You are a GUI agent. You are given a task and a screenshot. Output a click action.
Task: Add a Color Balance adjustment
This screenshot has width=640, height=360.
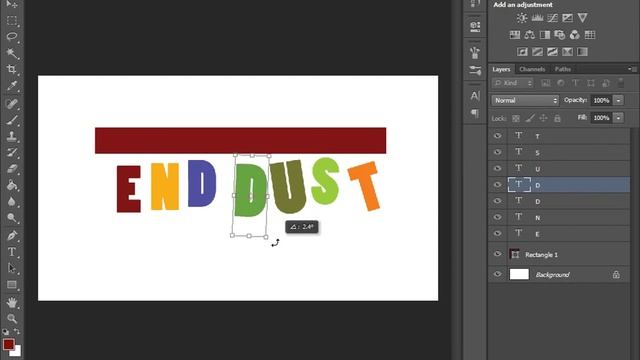[530, 35]
